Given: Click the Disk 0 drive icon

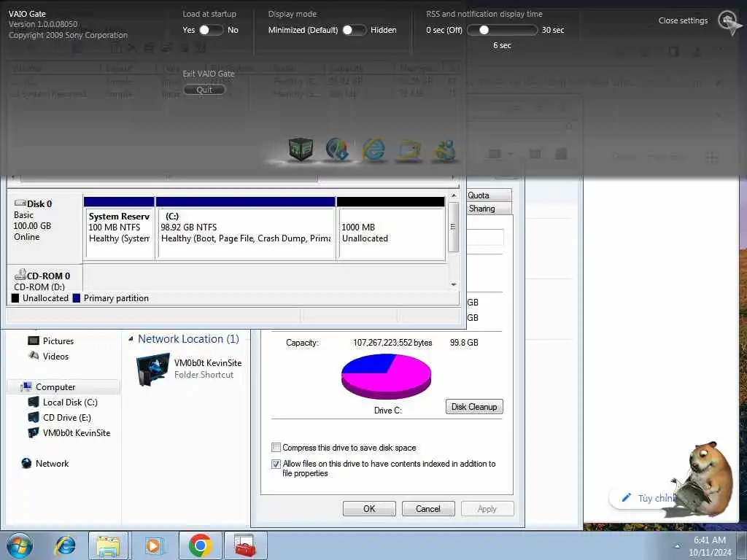Looking at the screenshot, I should (20, 203).
